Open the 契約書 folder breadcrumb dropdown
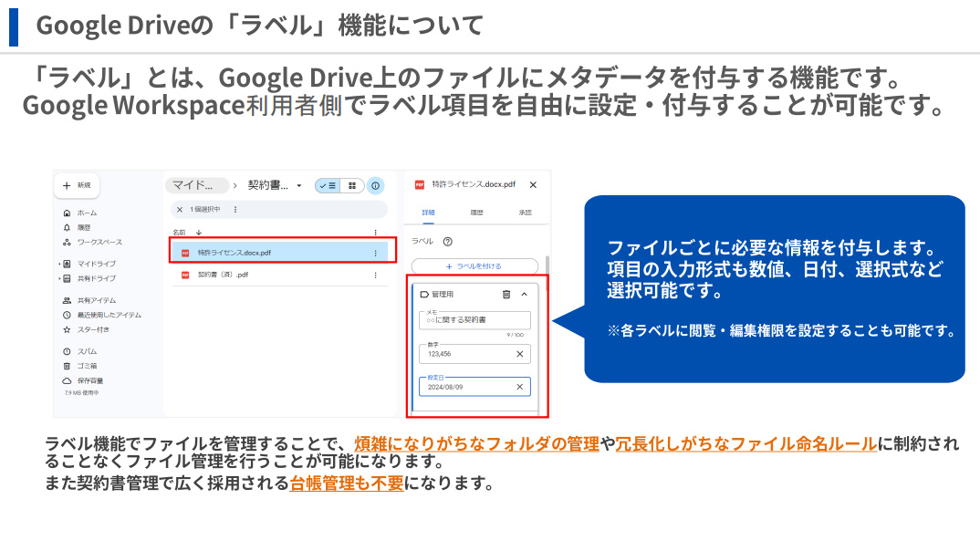980x551 pixels. point(298,185)
